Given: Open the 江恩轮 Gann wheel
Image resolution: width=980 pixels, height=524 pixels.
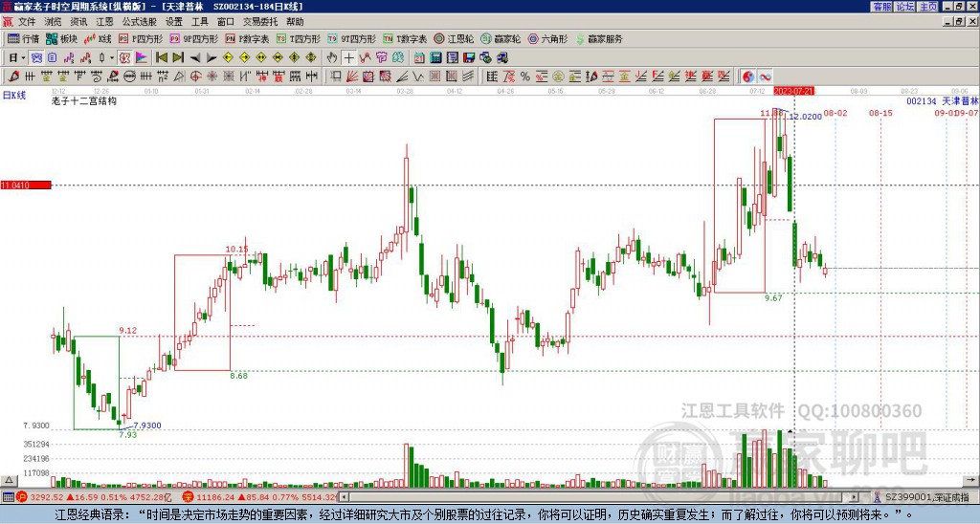Looking at the screenshot, I should 453,38.
